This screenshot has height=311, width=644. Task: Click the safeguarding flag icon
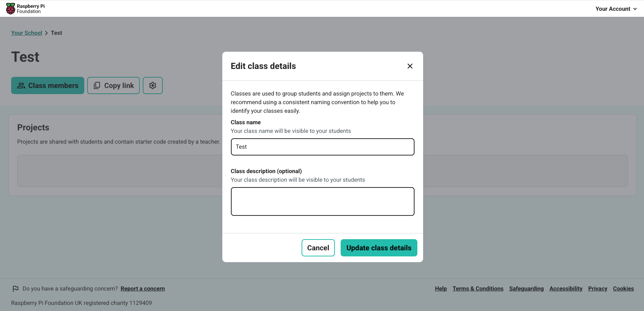(15, 289)
